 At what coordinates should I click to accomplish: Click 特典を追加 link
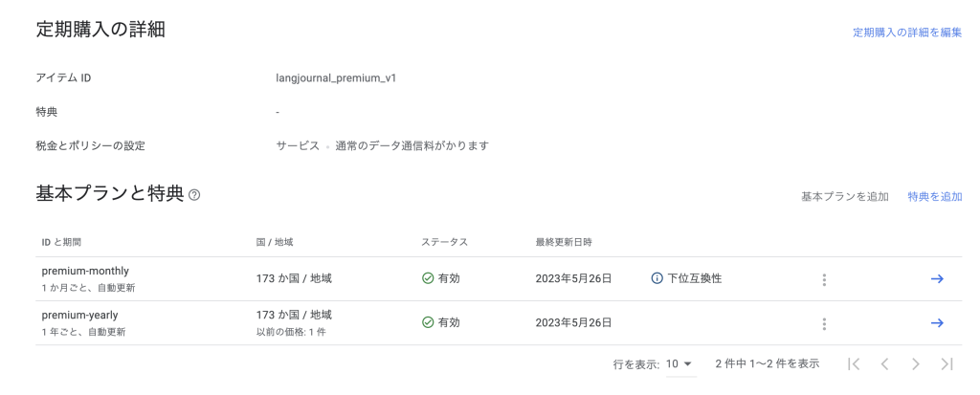click(934, 196)
